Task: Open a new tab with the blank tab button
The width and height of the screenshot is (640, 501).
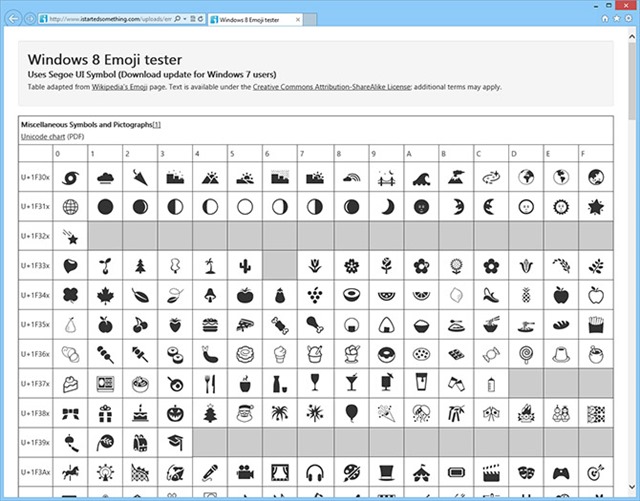Action: tap(310, 20)
